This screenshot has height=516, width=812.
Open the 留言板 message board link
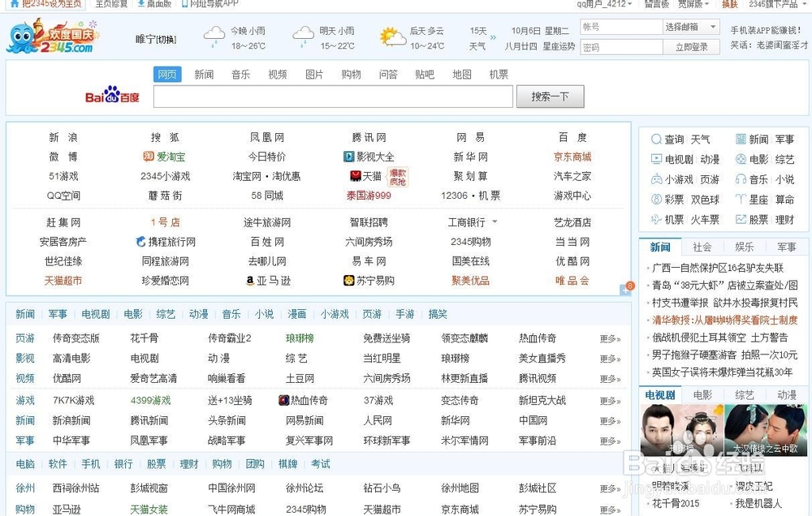657,3
